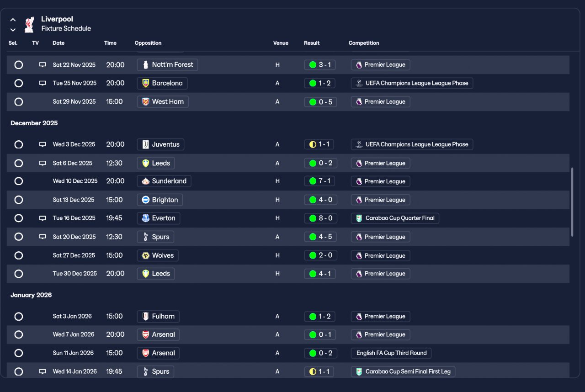Click the vertical scrollbar thumb on the fixture list

pos(572,202)
